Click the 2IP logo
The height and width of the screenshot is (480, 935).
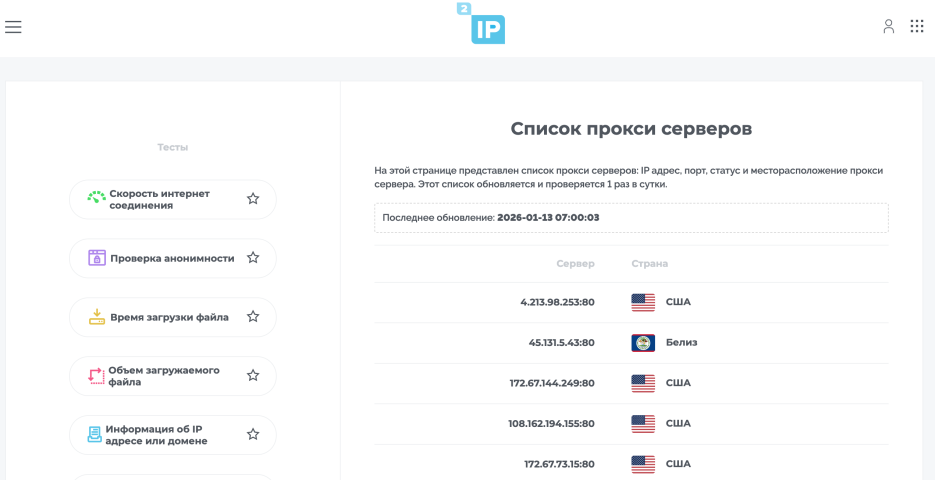pos(481,24)
